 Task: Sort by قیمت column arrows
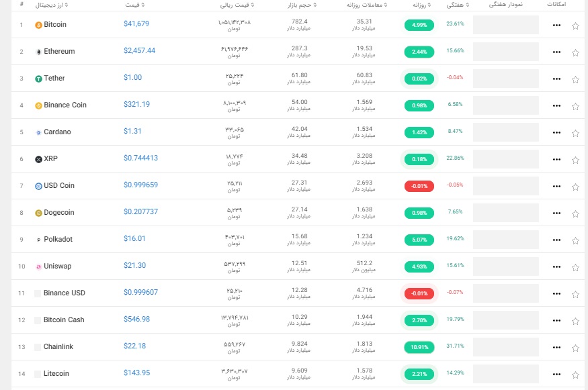[143, 5]
